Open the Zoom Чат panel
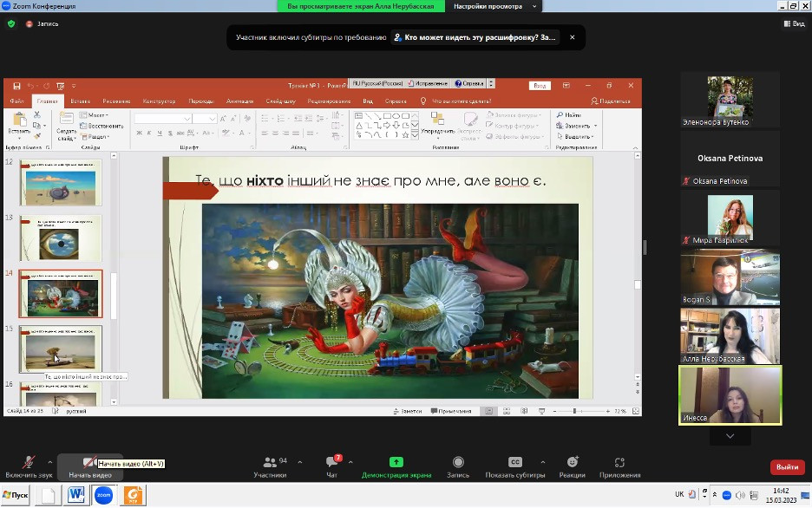 (332, 466)
